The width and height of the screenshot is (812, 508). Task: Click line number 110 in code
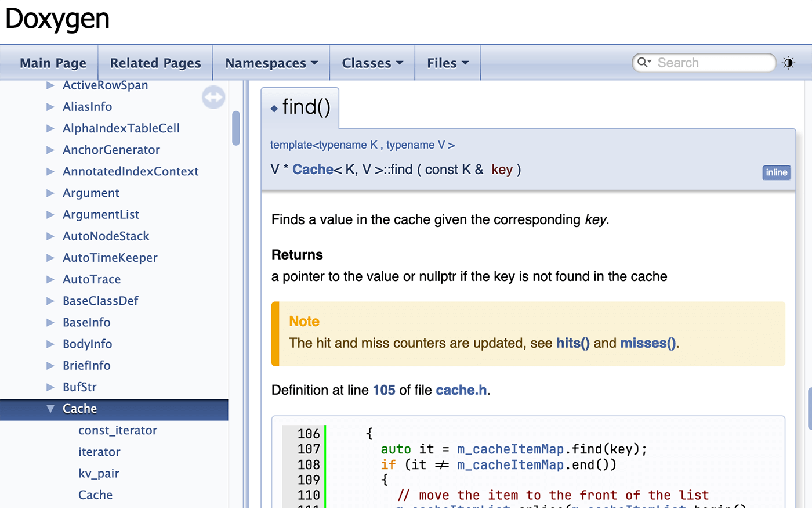coord(309,495)
